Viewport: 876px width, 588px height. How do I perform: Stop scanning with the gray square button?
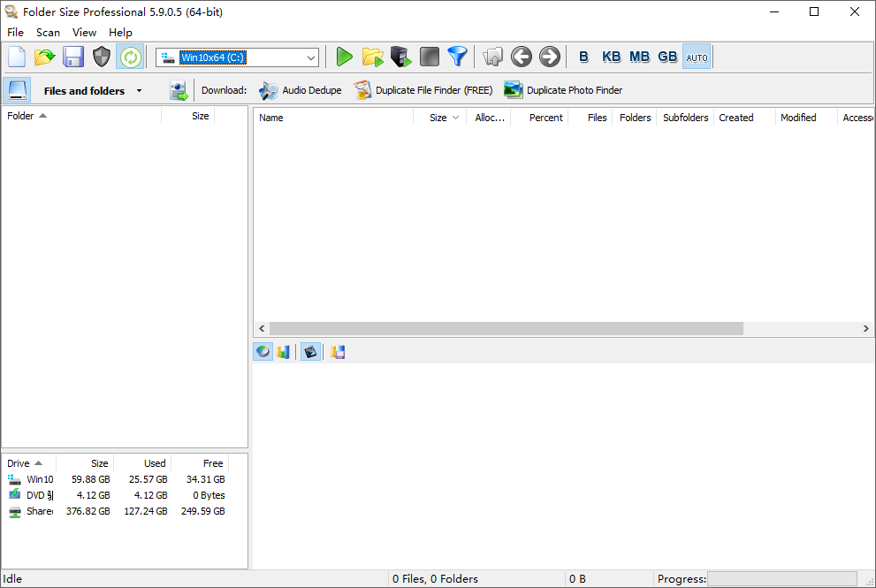tap(429, 57)
